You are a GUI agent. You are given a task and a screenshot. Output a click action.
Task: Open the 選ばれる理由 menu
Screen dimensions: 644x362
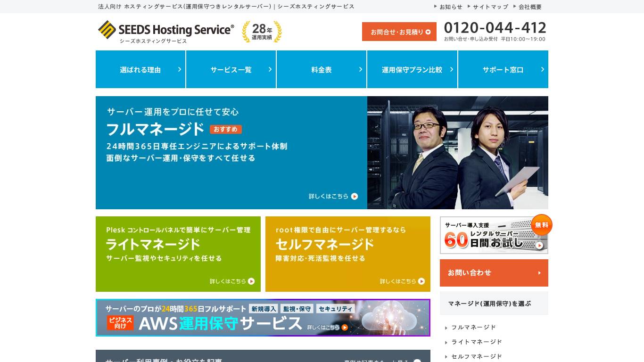(140, 69)
